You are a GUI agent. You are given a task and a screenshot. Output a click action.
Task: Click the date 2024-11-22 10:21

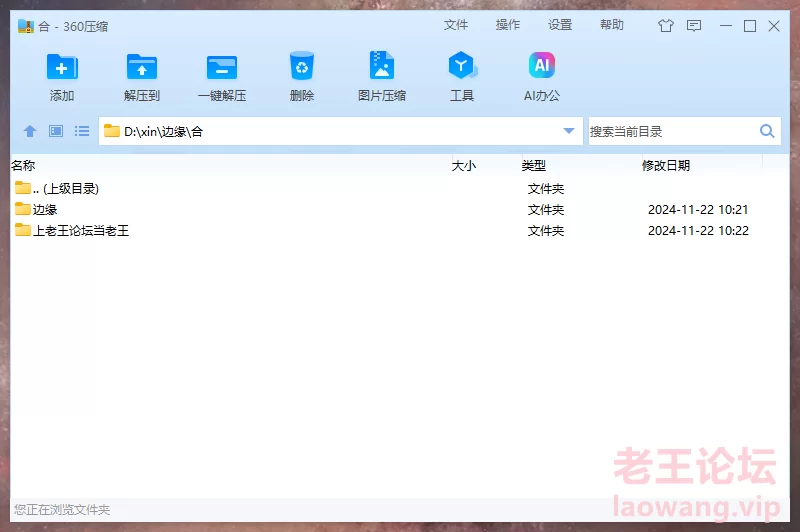[x=698, y=210]
